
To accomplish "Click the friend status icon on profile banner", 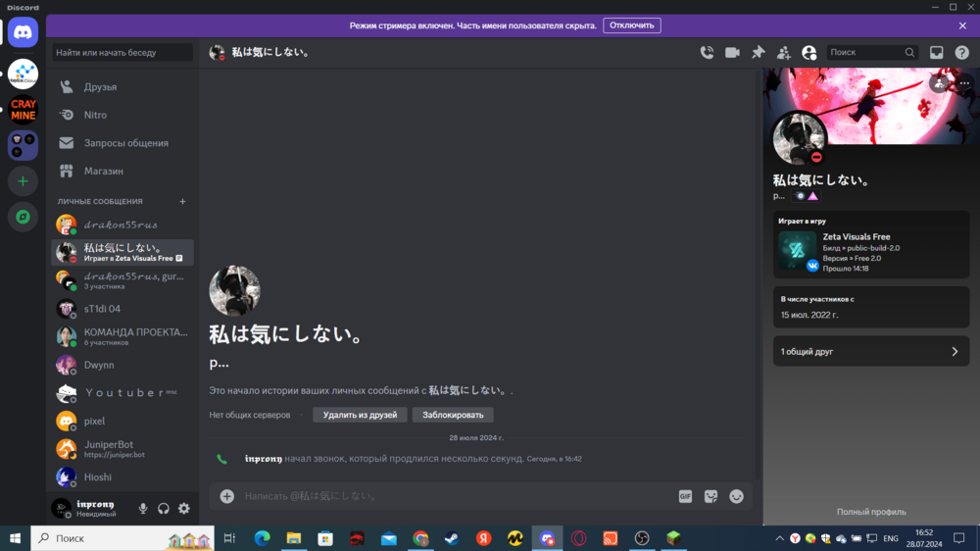I will (x=939, y=83).
